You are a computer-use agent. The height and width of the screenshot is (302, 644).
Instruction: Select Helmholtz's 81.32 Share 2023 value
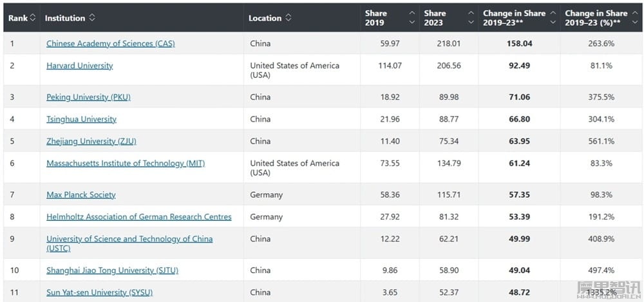pyautogui.click(x=449, y=217)
